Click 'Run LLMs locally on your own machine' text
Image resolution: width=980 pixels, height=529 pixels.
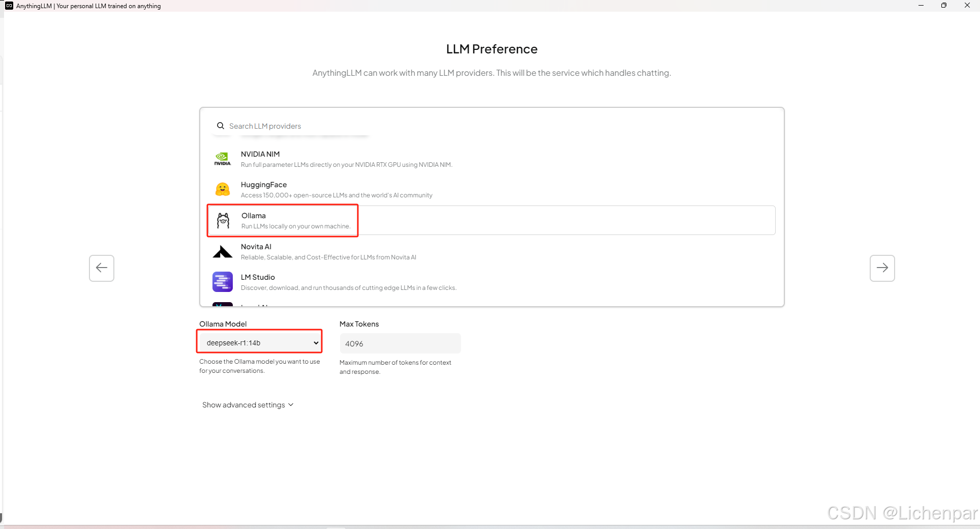coord(296,226)
